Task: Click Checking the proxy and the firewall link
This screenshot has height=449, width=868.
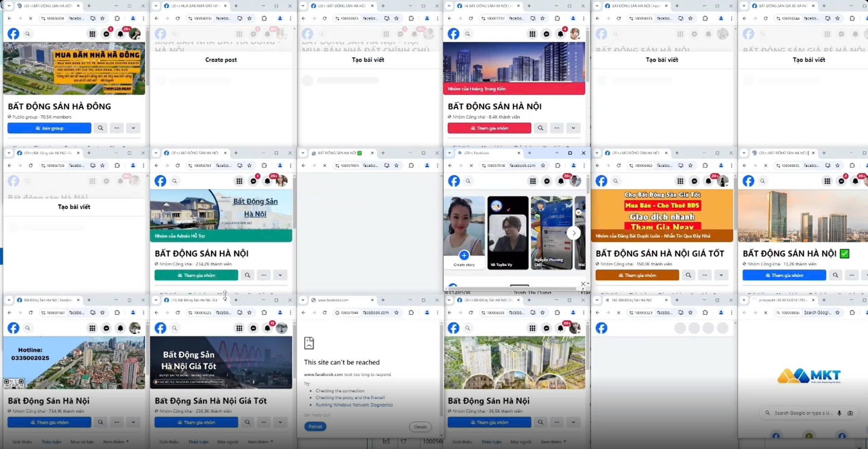Action: coord(350,397)
